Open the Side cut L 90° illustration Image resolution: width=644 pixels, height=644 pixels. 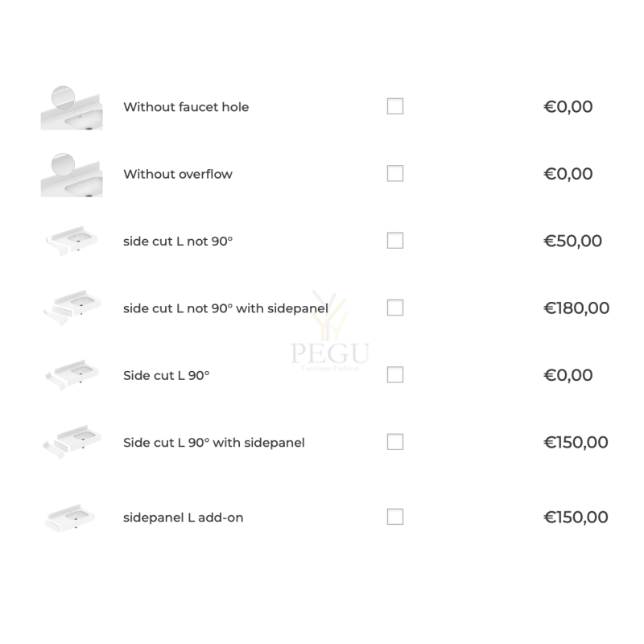pos(72,374)
